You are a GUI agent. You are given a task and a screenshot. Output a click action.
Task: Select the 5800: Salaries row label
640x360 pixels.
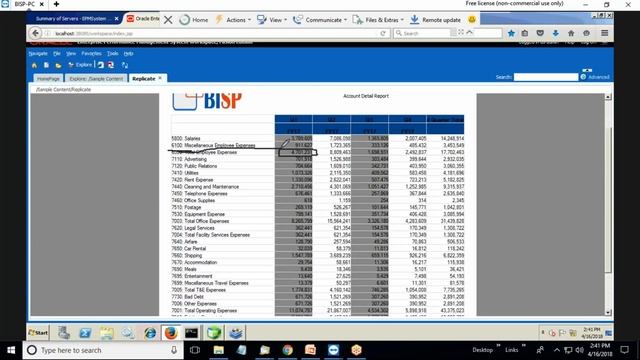tap(186, 138)
